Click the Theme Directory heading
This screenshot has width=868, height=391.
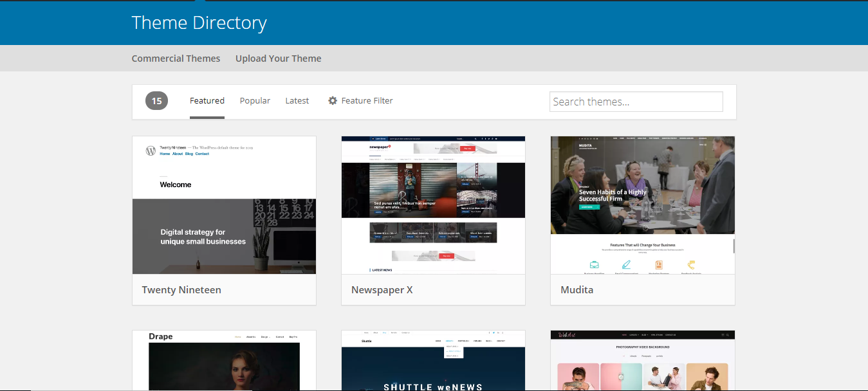(199, 23)
